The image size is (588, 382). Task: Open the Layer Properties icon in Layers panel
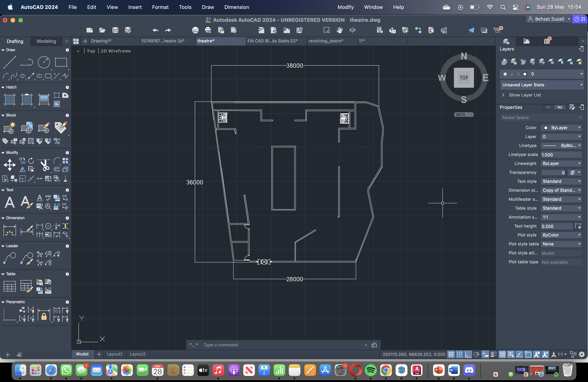pyautogui.click(x=504, y=61)
